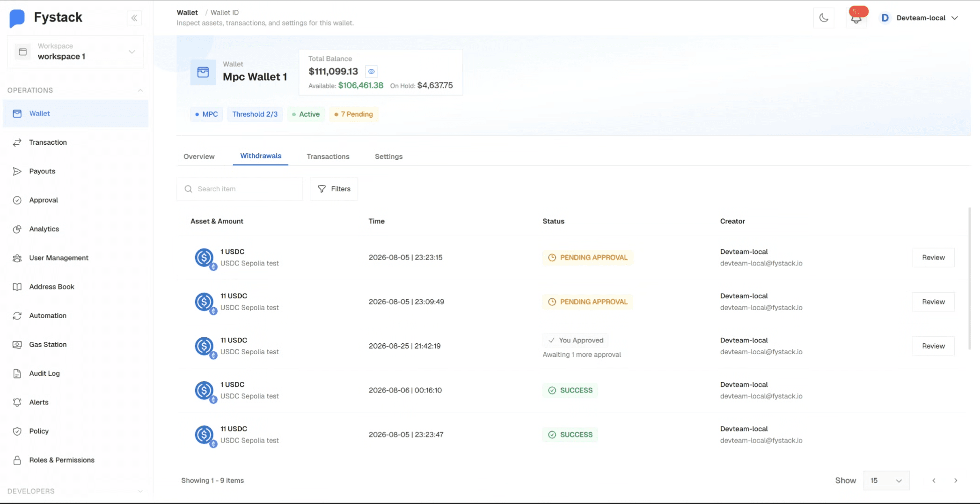
Task: Switch to the Withdrawals tab
Action: click(261, 156)
